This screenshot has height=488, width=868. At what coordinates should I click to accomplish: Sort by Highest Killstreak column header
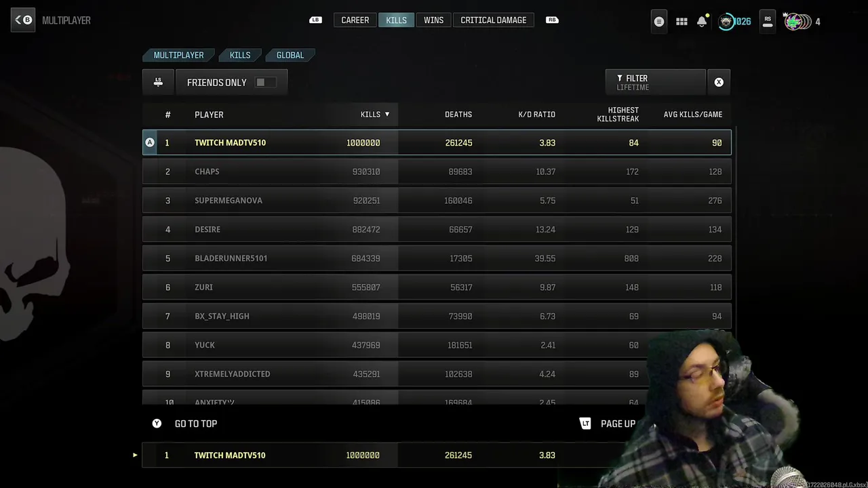coord(618,115)
